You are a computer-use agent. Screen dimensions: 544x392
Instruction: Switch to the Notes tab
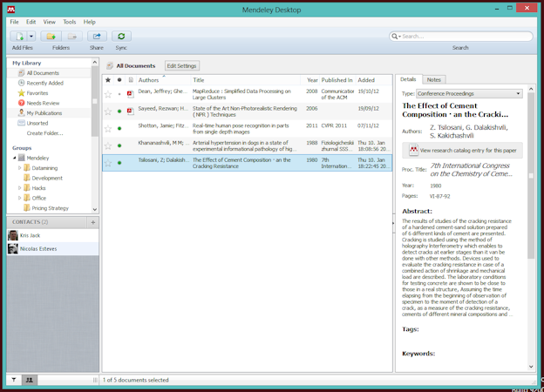coord(433,80)
